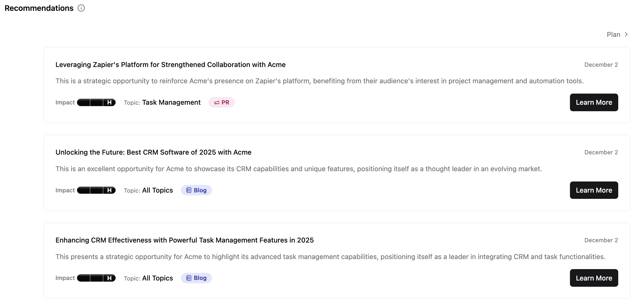Click the Blog tag on Enhancing CRM card

pos(196,278)
